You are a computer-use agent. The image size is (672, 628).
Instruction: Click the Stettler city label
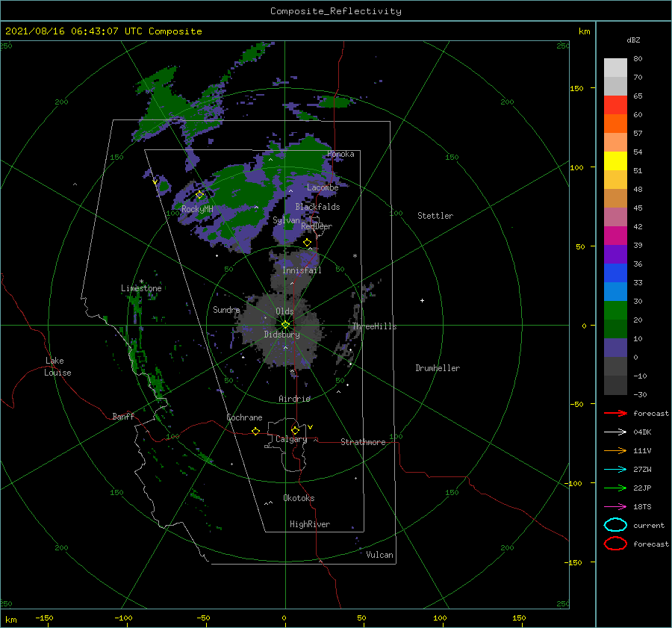click(x=435, y=216)
